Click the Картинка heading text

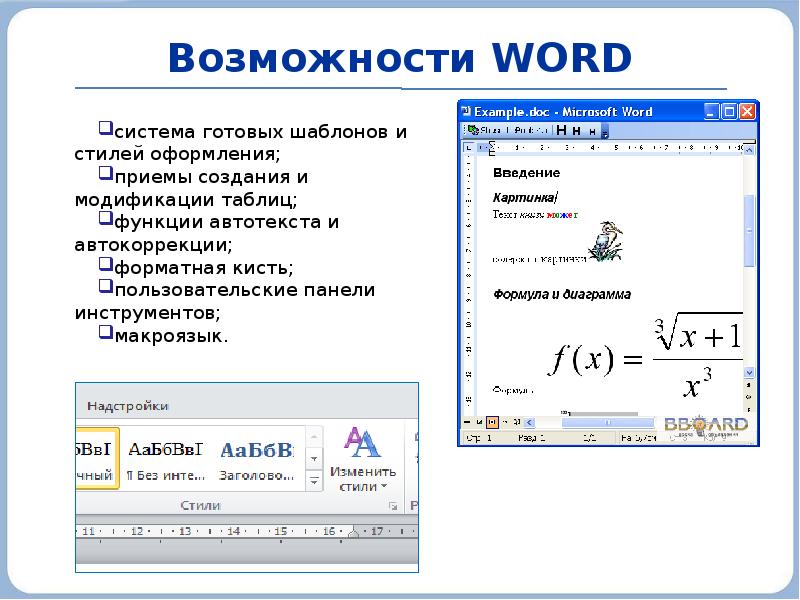pos(524,197)
